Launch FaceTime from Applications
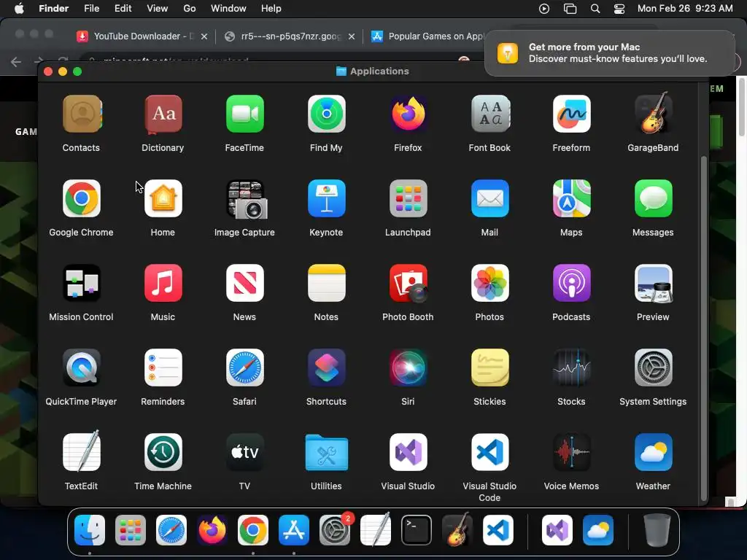Viewport: 747px width, 560px height. click(244, 114)
